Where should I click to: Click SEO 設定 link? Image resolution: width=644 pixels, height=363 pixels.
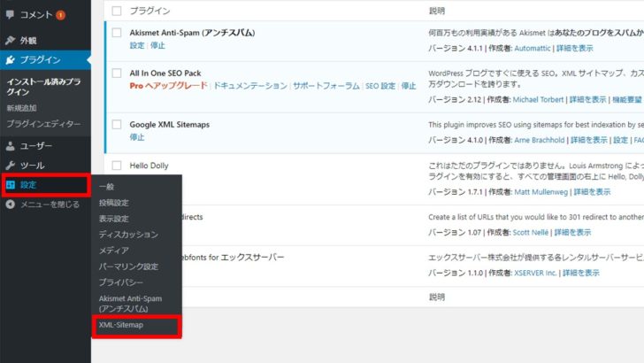click(380, 86)
